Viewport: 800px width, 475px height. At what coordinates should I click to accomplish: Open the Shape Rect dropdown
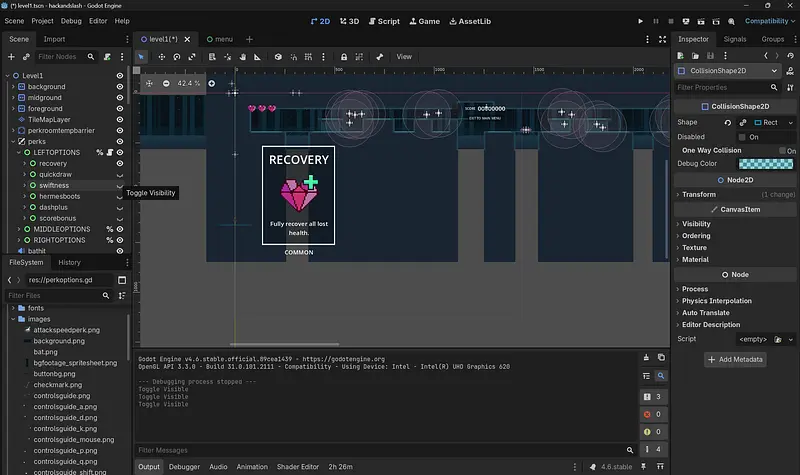tap(790, 122)
